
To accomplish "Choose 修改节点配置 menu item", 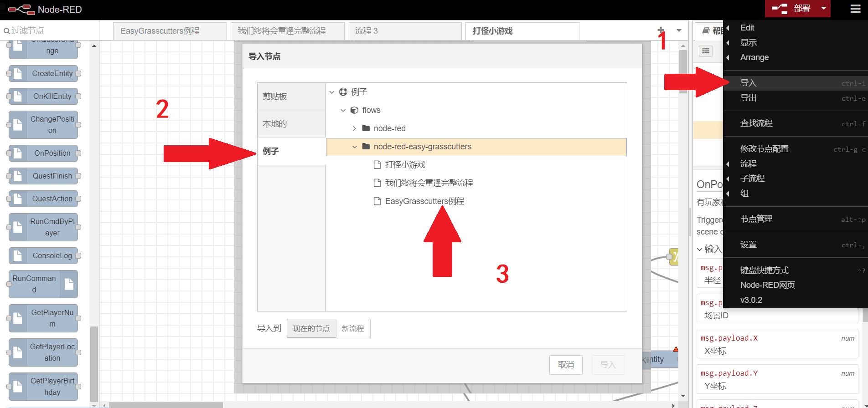I will pyautogui.click(x=796, y=149).
